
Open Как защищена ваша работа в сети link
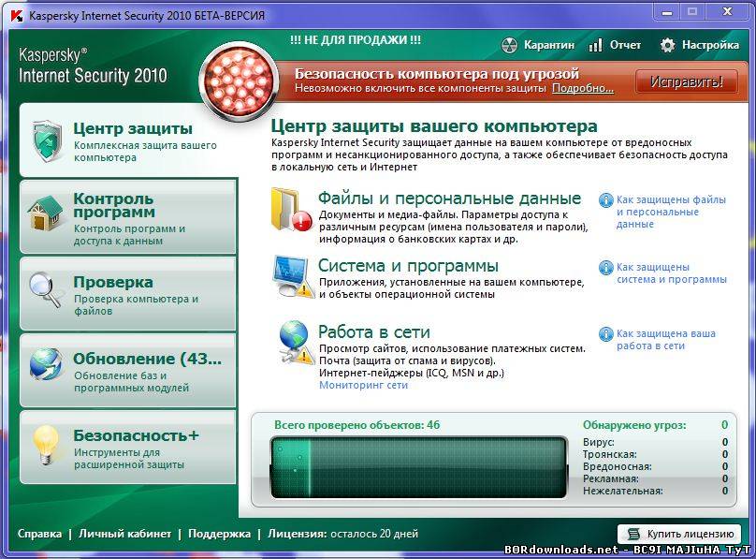point(666,340)
